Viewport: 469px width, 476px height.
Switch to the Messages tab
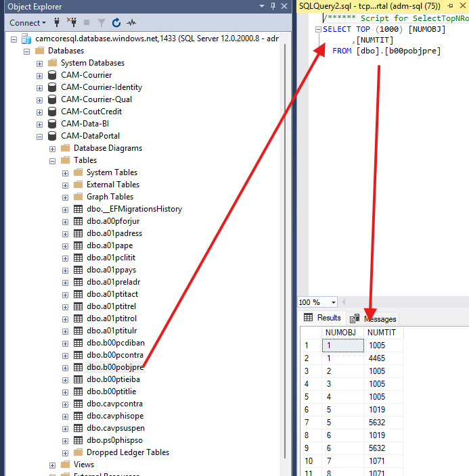tap(374, 318)
